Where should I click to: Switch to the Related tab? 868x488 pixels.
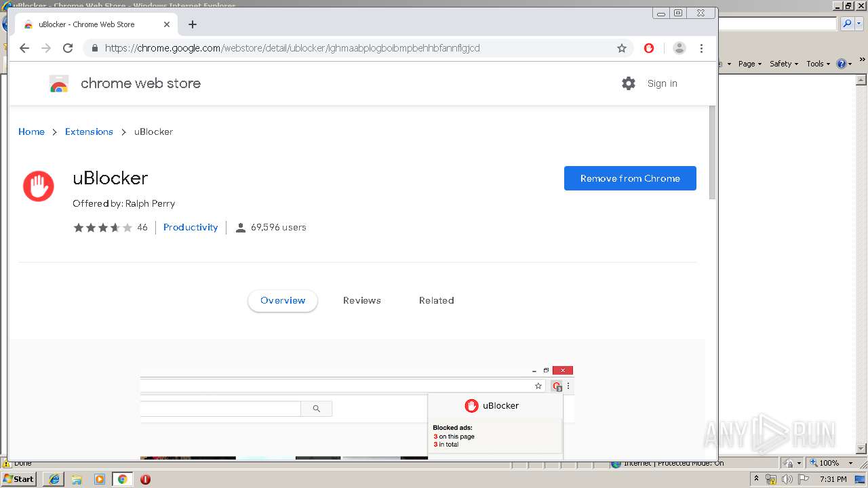(x=437, y=300)
